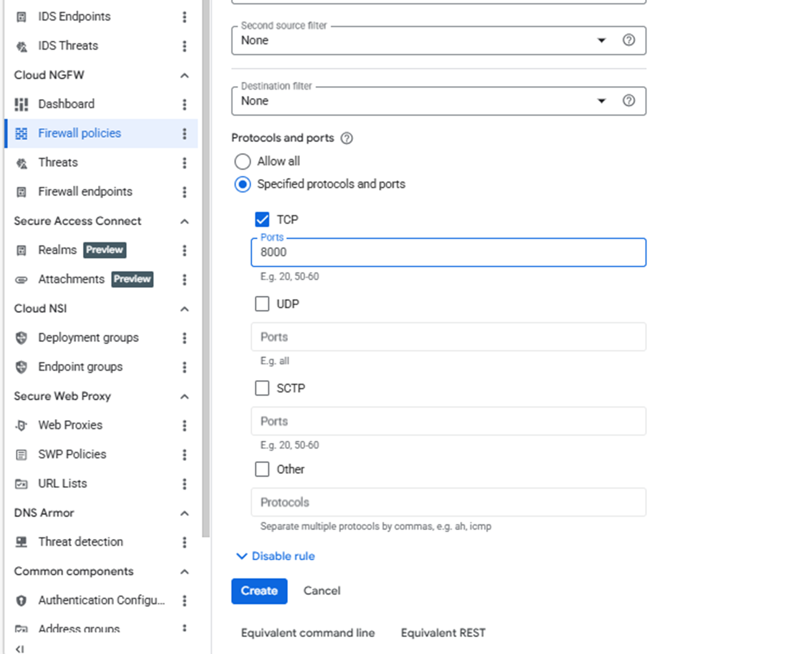Open URL Lists in sidebar
812x654 pixels.
62,484
